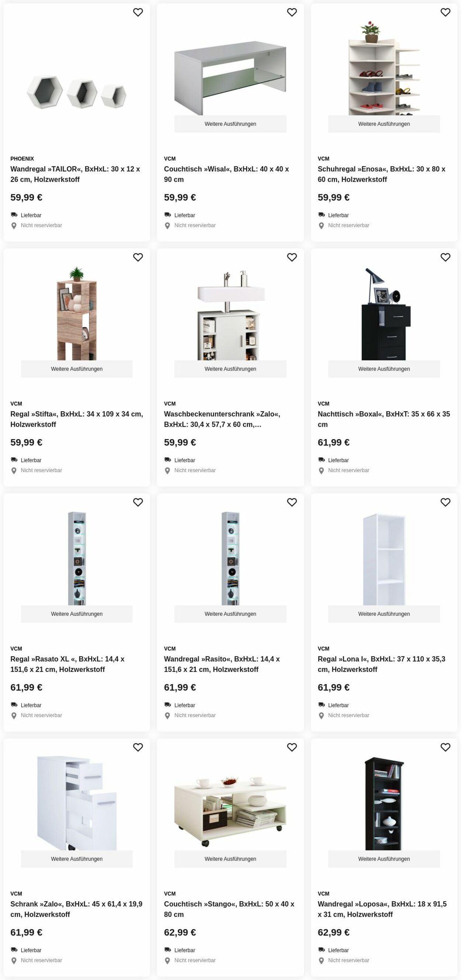The height and width of the screenshot is (980, 461).
Task: Toggle favorite heart on Nachttisch Boxal
Action: tap(446, 258)
